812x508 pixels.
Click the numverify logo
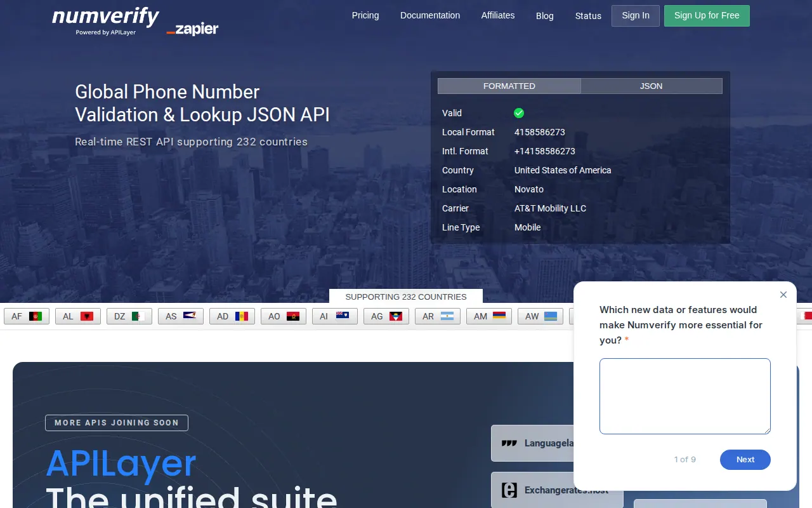[x=105, y=20]
